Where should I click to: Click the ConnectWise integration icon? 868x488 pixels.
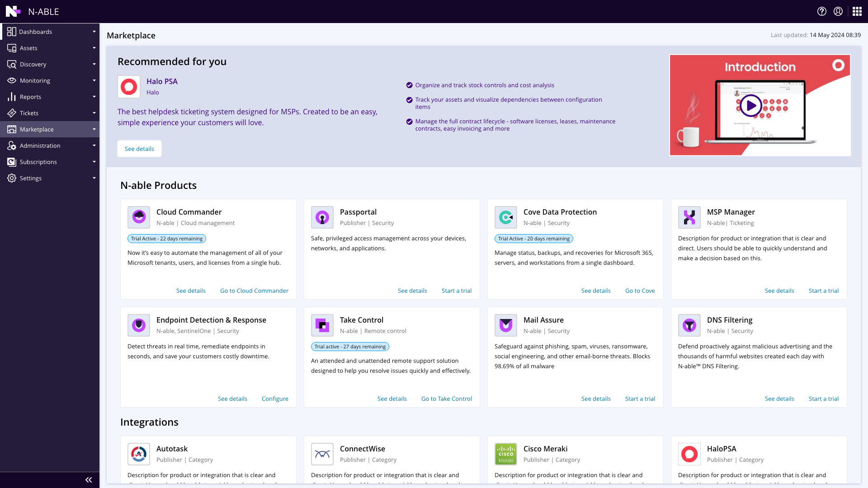coord(322,454)
